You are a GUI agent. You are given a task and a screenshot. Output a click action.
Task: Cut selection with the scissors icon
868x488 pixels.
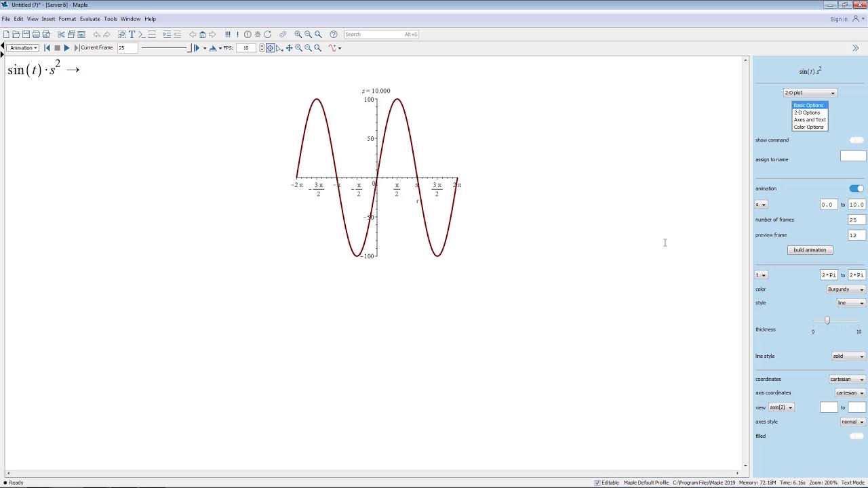61,35
